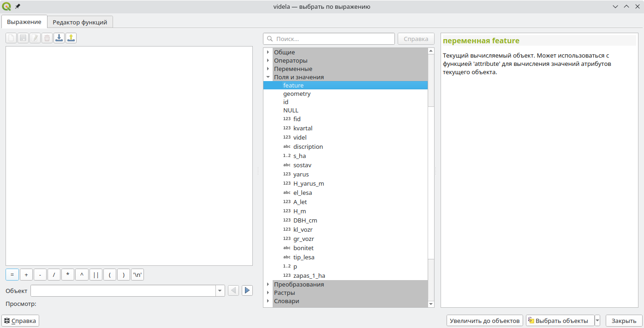
Task: Open the Справка help button at bottom left
Action: point(21,321)
